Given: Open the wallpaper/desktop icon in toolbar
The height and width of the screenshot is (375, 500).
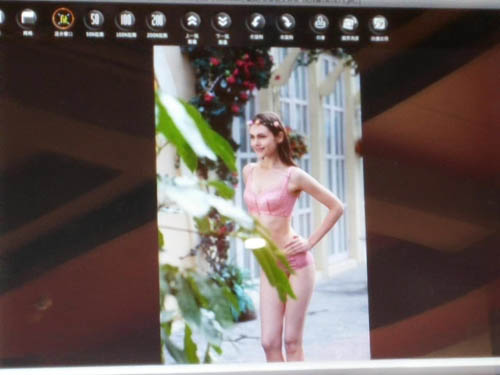Looking at the screenshot, I should [349, 24].
